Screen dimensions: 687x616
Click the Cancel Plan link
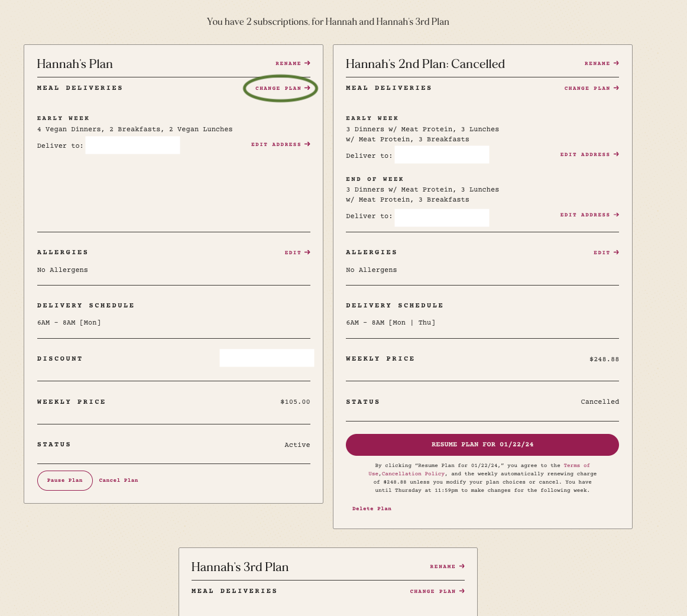tap(118, 480)
